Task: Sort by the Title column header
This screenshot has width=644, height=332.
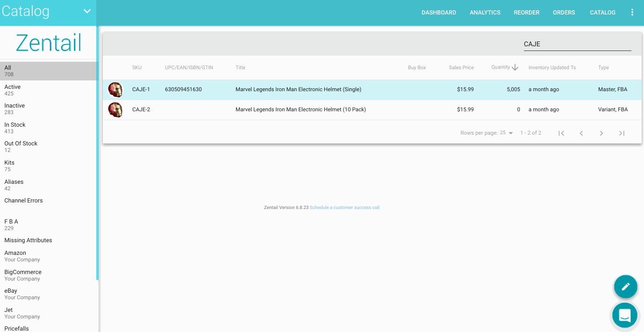Action: click(240, 68)
